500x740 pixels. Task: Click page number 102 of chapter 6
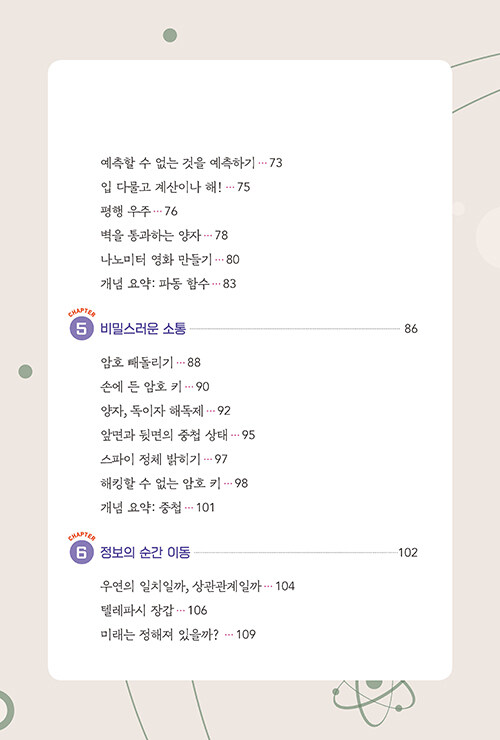[x=408, y=553]
